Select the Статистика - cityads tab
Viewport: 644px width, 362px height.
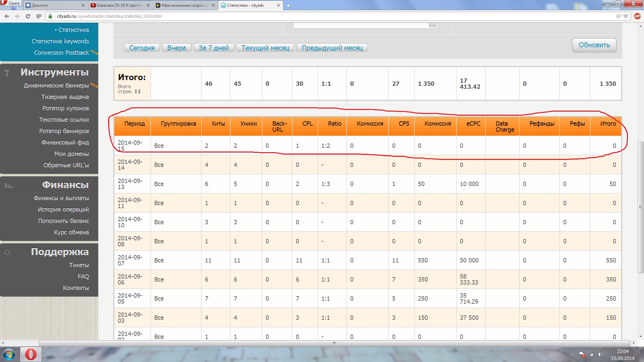pyautogui.click(x=251, y=5)
